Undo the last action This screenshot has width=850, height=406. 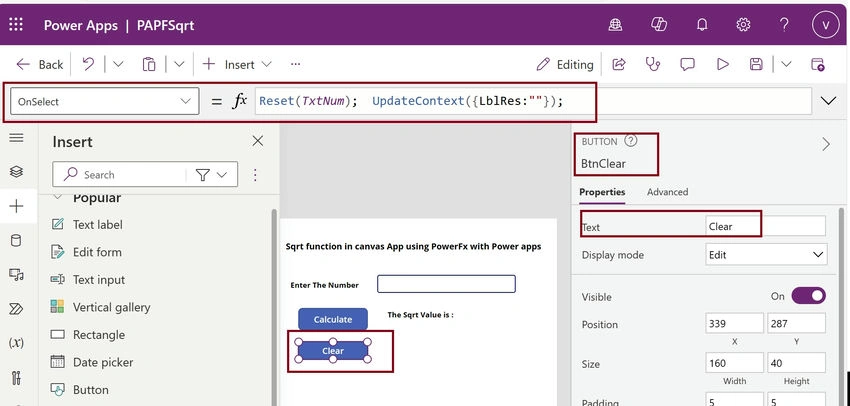[x=88, y=64]
